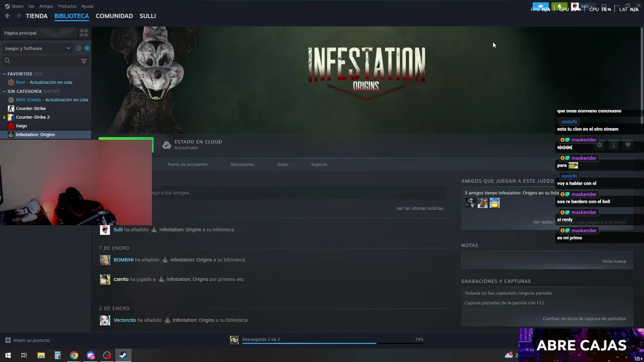Image resolution: width=644 pixels, height=362 pixels.
Task: Open BOMBINI's avatar in activity feed
Action: pyautogui.click(x=105, y=260)
